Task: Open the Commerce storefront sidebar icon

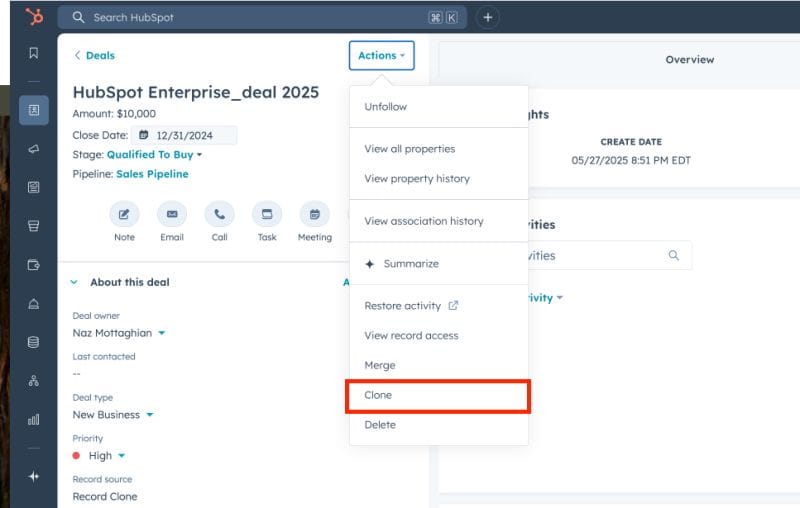Action: (34, 226)
